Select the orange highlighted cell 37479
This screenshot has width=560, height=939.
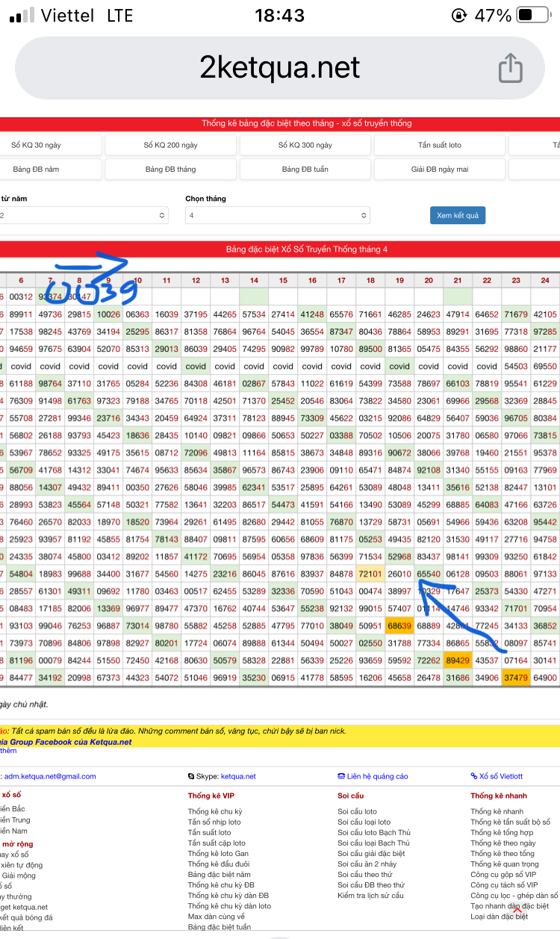tap(516, 678)
